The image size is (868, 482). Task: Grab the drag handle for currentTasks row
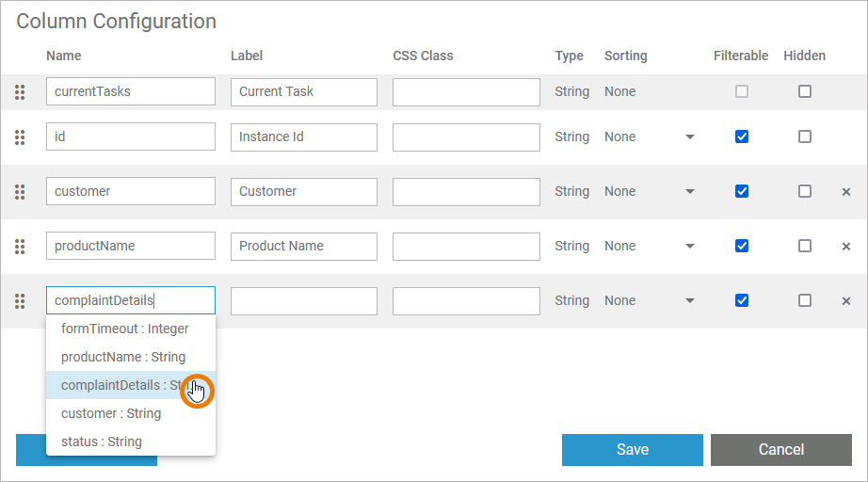(x=20, y=92)
